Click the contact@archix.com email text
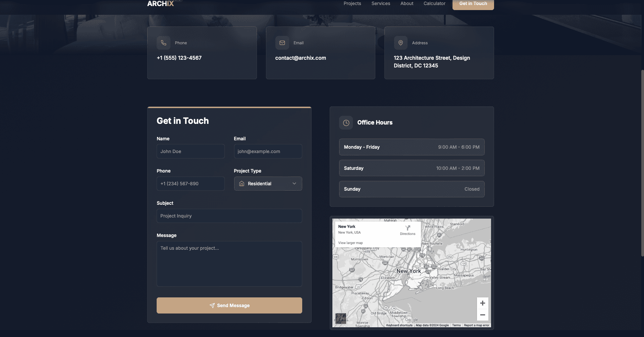The width and height of the screenshot is (644, 337). click(301, 58)
